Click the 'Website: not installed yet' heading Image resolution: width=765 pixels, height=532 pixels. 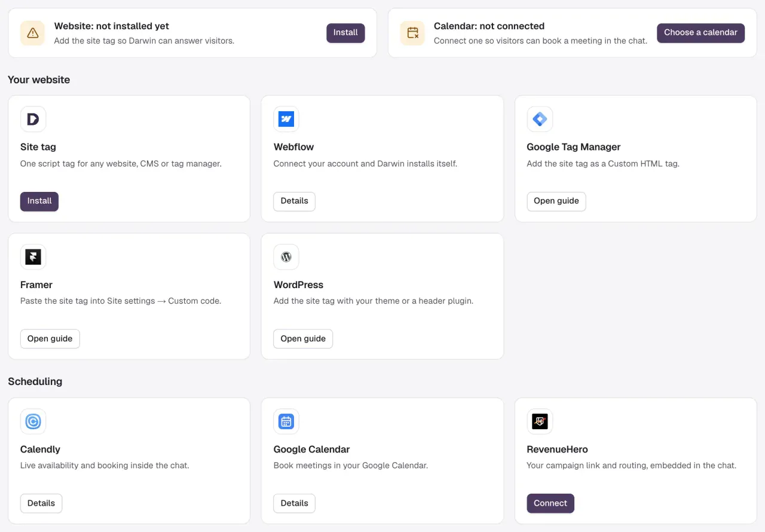[112, 26]
